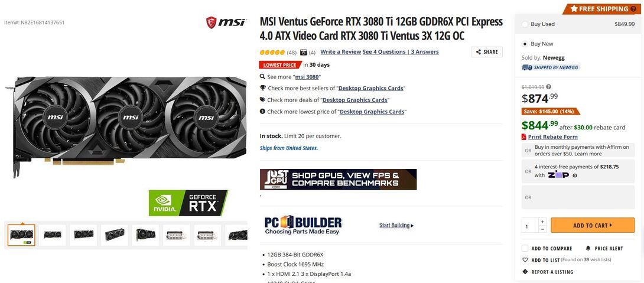Click the quantity input field
This screenshot has height=283, width=644.
click(x=530, y=226)
